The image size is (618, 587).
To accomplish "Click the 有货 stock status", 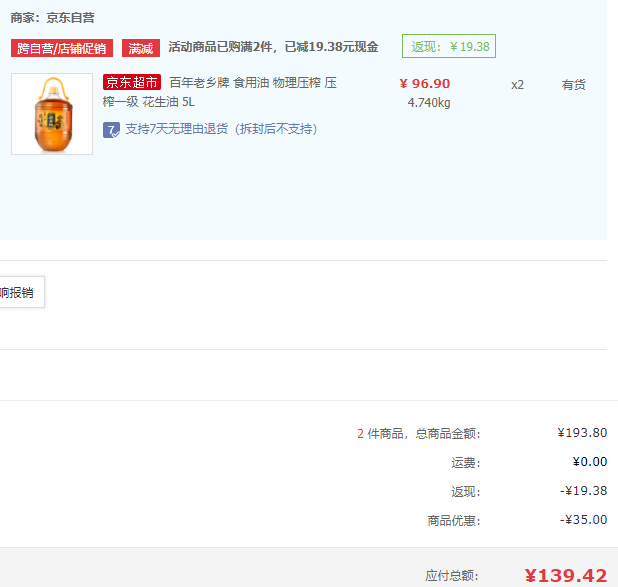I will coord(573,85).
